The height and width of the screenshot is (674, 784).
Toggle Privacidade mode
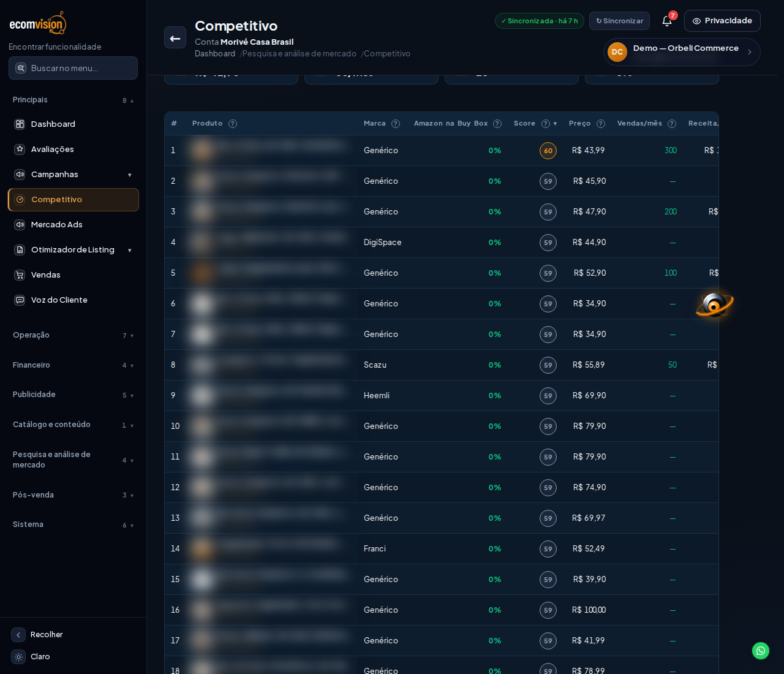tap(722, 21)
